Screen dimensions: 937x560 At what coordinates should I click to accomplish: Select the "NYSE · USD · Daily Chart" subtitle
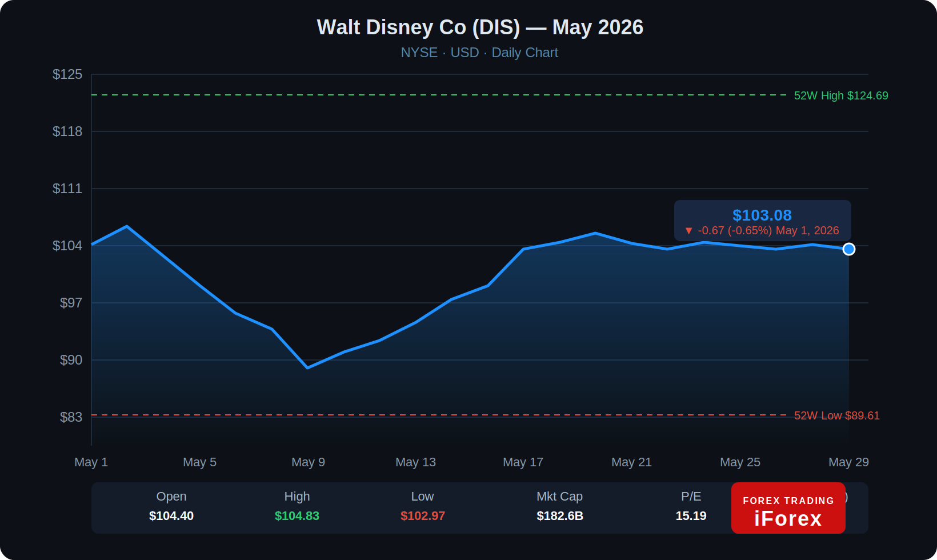[479, 53]
